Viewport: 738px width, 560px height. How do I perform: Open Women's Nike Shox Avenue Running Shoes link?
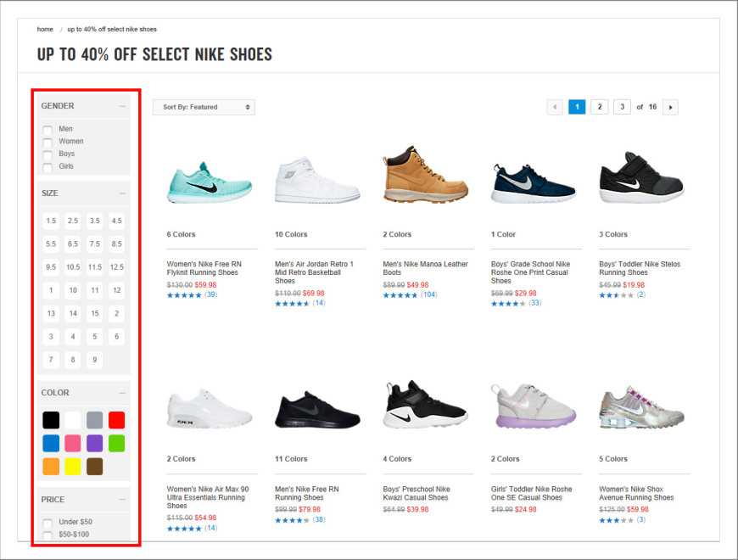click(x=636, y=493)
